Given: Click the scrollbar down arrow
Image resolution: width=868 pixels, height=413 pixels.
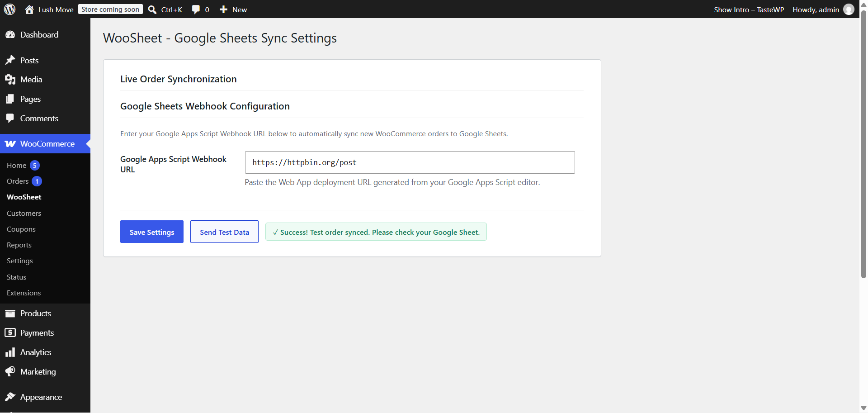Looking at the screenshot, I should (863, 408).
